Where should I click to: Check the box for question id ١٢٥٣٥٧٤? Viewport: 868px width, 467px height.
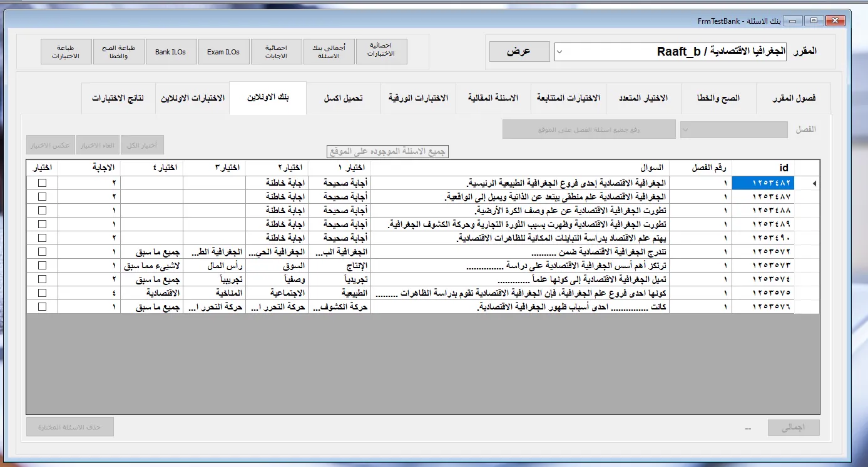coord(42,279)
